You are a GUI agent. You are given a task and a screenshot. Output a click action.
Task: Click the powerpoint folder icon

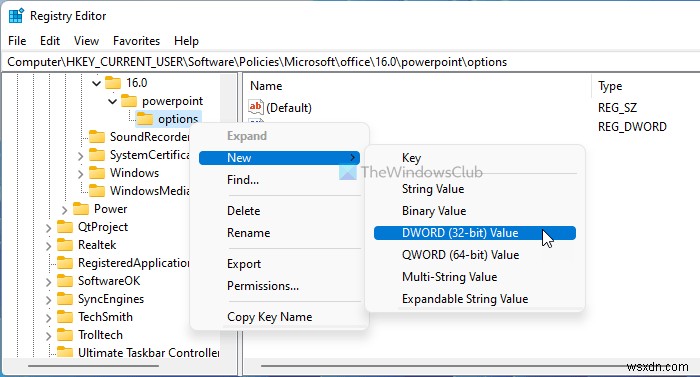click(x=129, y=101)
